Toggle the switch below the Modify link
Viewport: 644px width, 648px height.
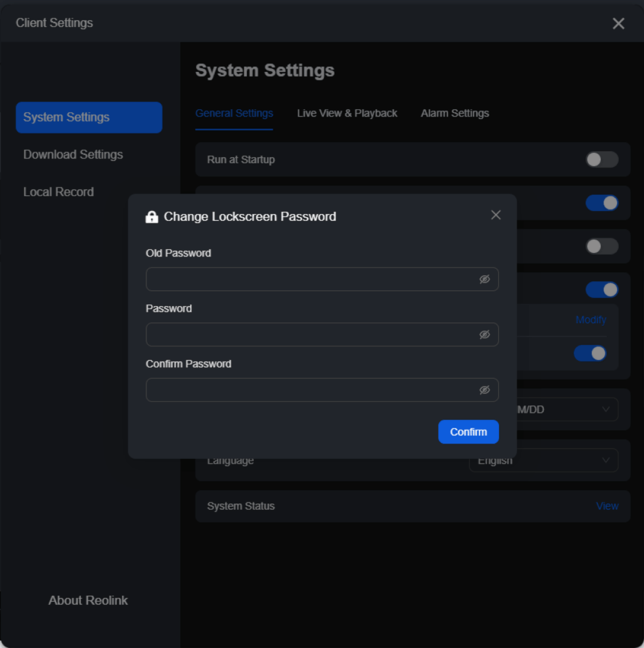(x=590, y=353)
